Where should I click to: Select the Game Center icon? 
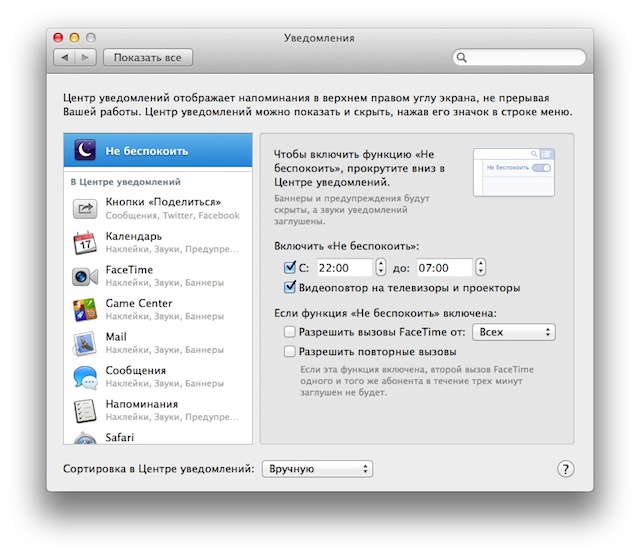pyautogui.click(x=85, y=310)
